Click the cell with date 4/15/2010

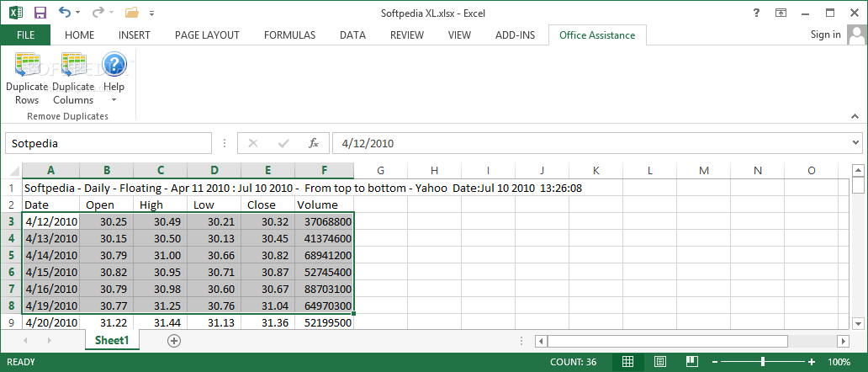pyautogui.click(x=51, y=272)
